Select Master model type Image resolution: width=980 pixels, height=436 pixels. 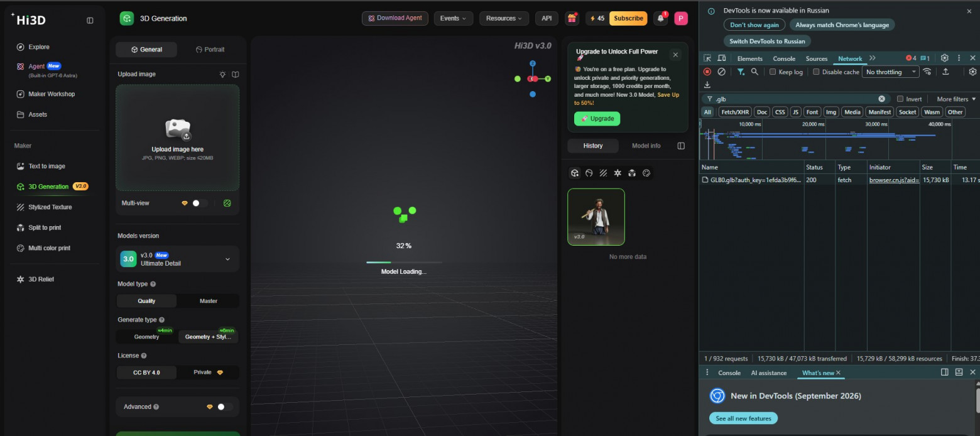click(x=209, y=301)
